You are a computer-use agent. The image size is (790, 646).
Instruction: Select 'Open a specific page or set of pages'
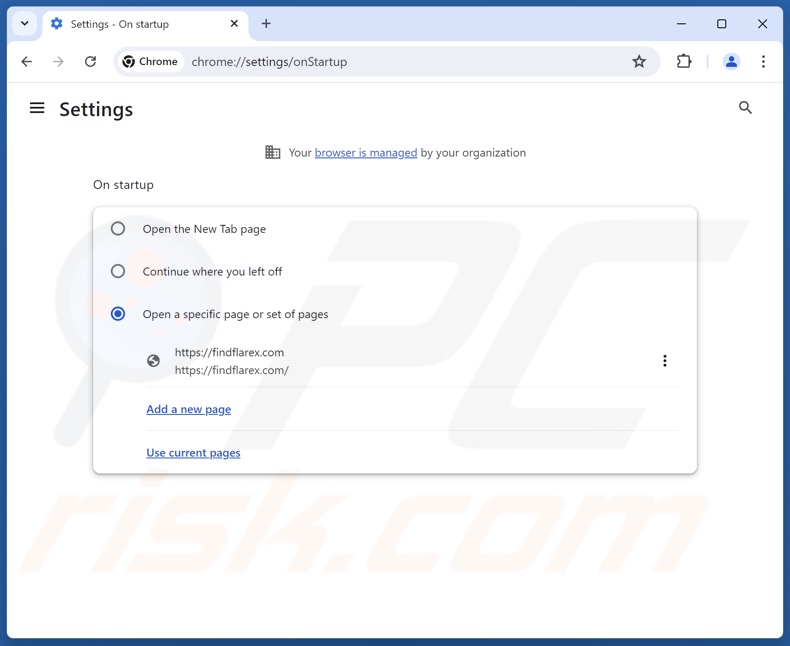pos(118,314)
